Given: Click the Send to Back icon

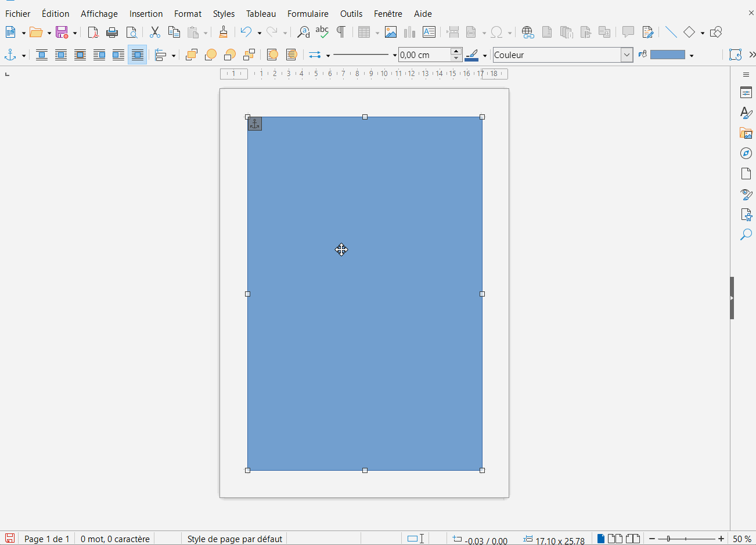Looking at the screenshot, I should pos(249,55).
